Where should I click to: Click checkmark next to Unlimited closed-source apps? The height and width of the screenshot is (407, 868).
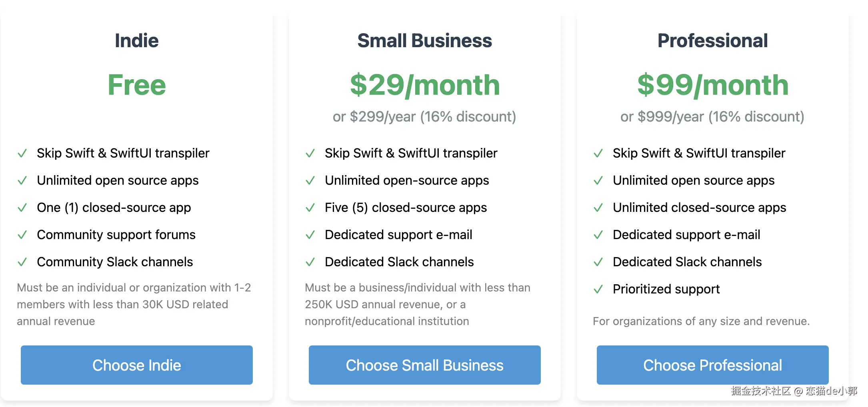pos(598,208)
